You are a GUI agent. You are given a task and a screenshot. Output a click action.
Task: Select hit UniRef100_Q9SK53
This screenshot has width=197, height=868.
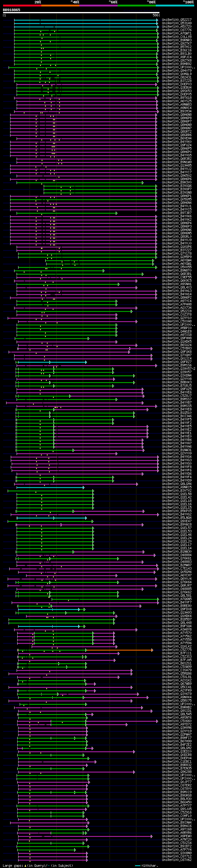coord(176,91)
